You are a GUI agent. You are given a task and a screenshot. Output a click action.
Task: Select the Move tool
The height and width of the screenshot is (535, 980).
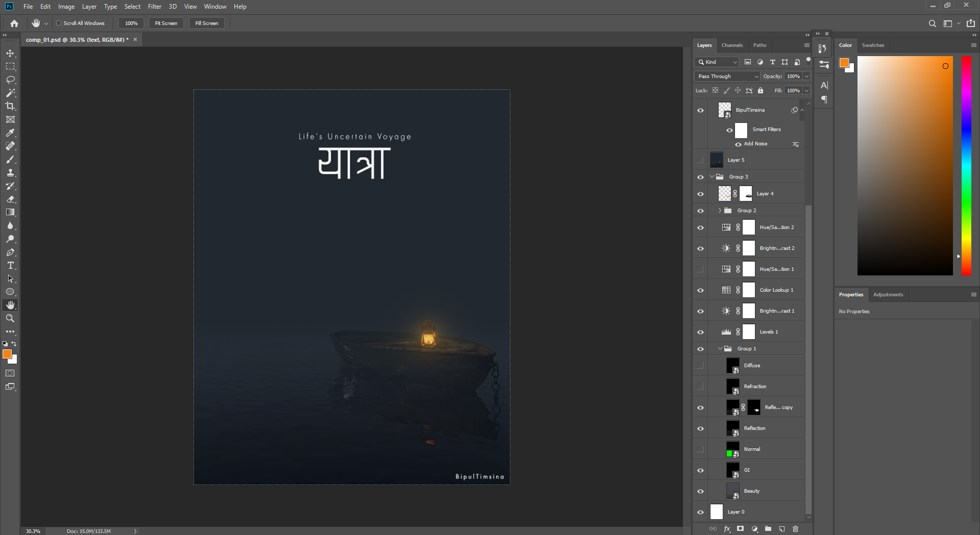[x=10, y=53]
